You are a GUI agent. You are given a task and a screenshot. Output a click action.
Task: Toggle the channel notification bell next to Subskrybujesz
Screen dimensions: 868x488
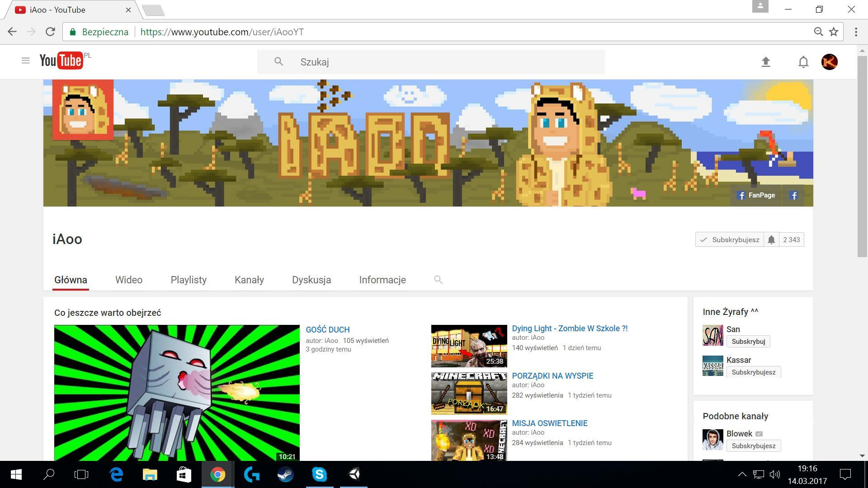pyautogui.click(x=771, y=240)
